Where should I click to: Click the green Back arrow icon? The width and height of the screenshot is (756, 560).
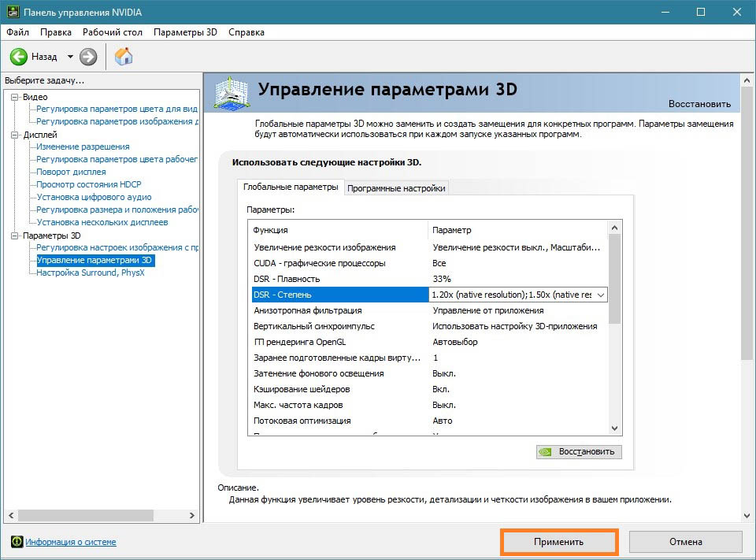(x=19, y=57)
